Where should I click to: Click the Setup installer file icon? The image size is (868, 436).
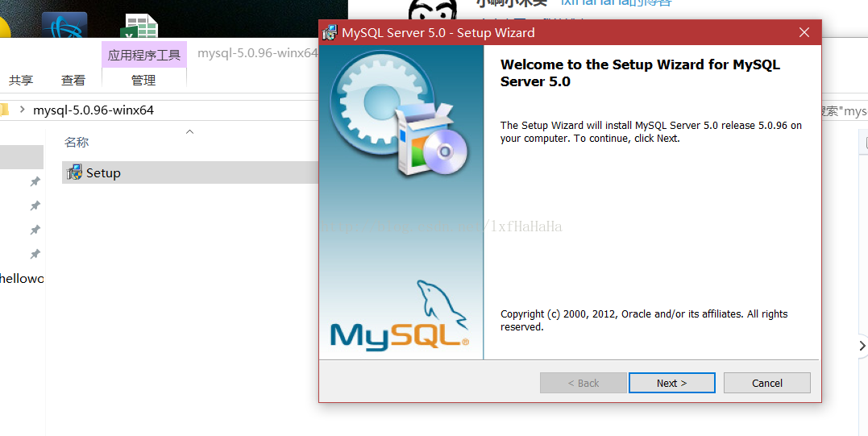click(x=74, y=172)
